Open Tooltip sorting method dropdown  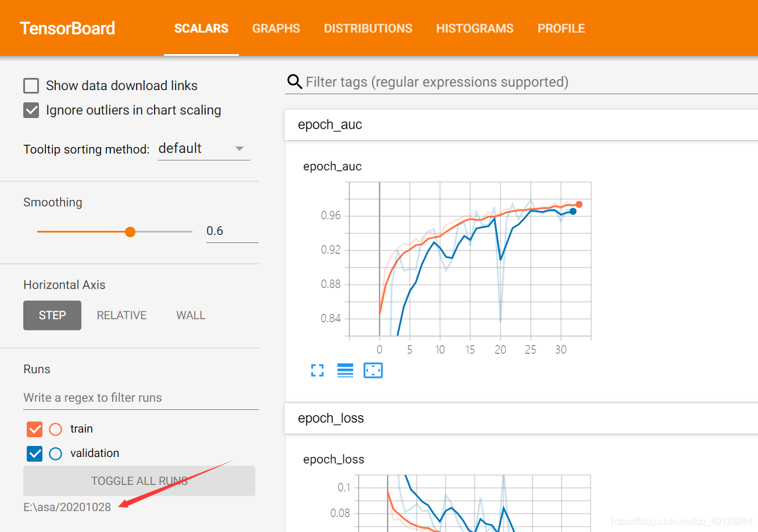203,149
